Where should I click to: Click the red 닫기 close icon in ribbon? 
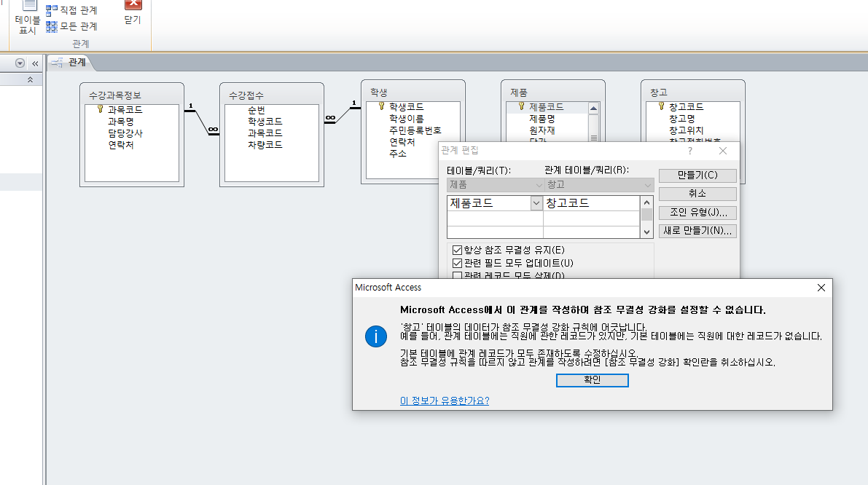133,6
